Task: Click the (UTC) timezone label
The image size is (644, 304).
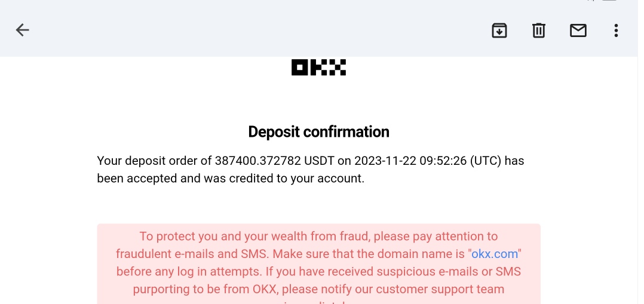Action: coord(486,161)
